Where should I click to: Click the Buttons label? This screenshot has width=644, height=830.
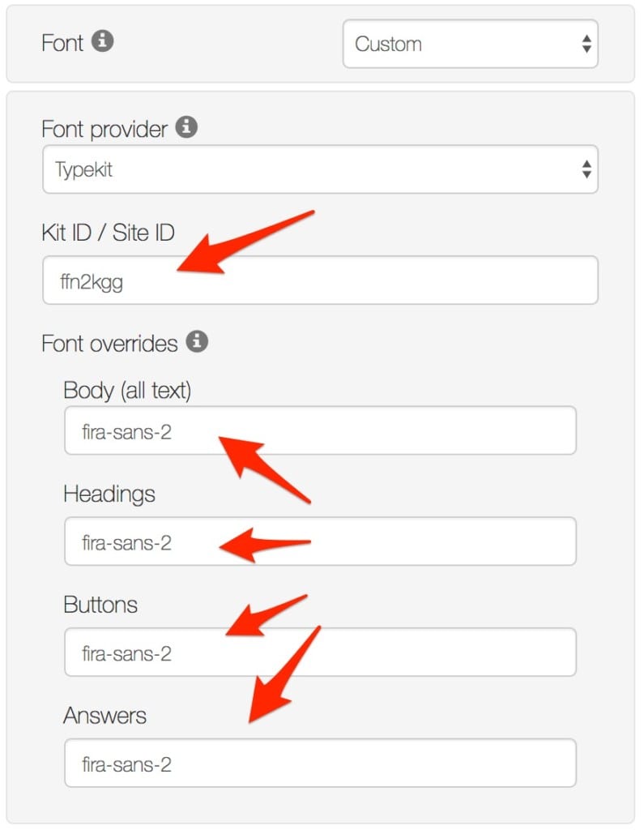point(100,605)
